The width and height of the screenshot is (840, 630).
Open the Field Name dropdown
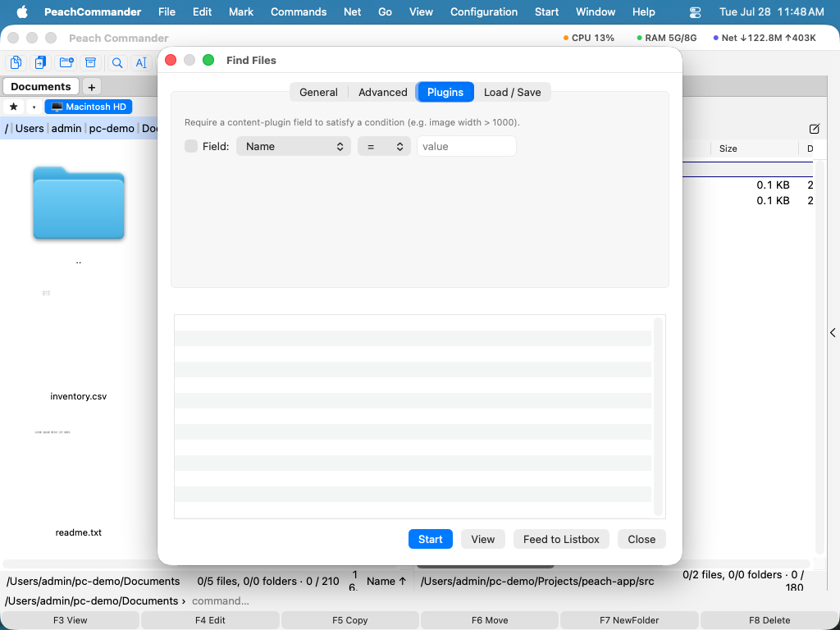click(x=294, y=146)
